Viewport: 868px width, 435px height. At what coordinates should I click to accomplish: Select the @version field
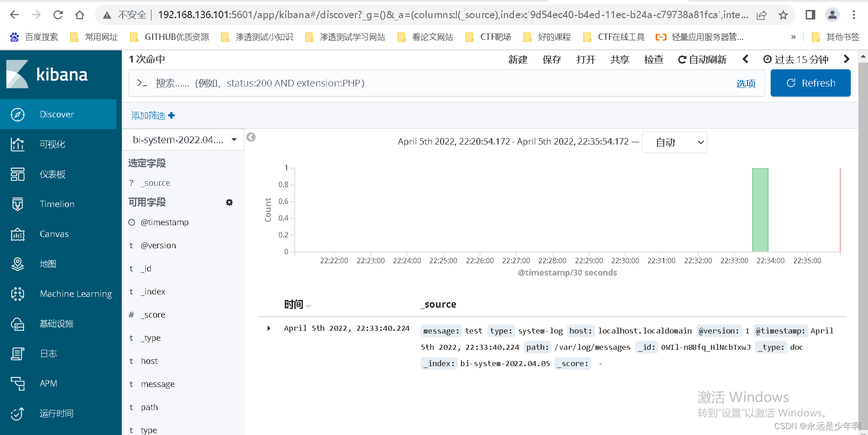(158, 245)
